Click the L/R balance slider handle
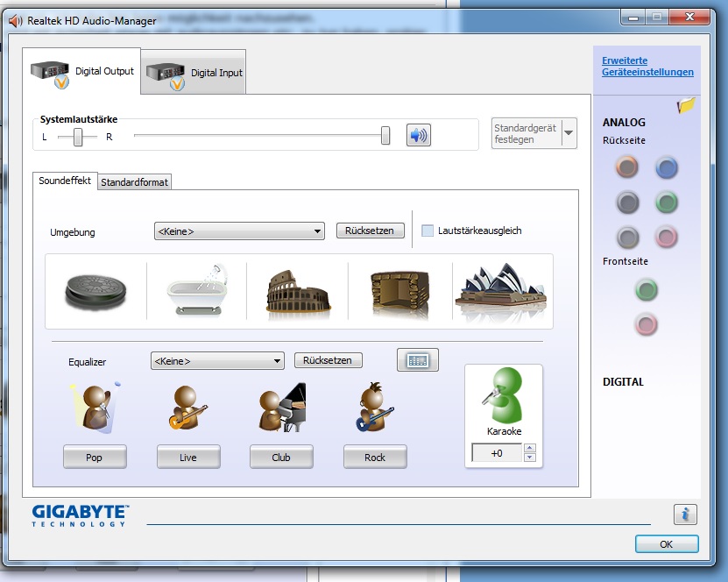Viewport: 728px width, 582px height. pos(78,137)
